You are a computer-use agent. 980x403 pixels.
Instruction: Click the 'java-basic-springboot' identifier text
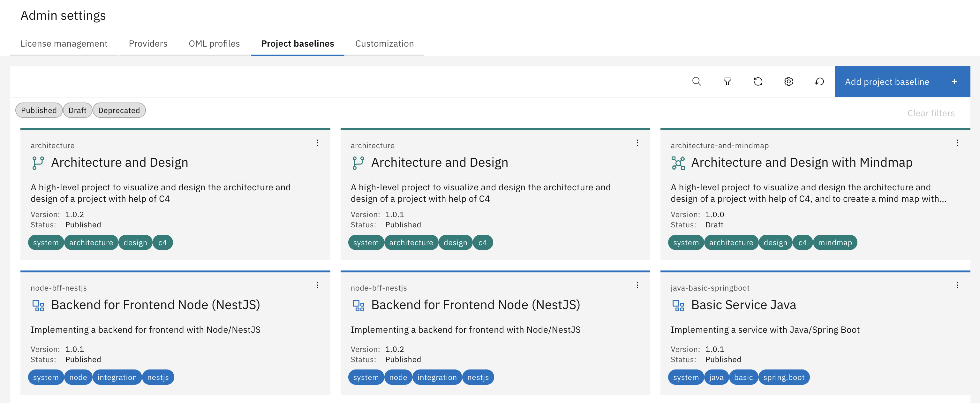[x=710, y=288]
